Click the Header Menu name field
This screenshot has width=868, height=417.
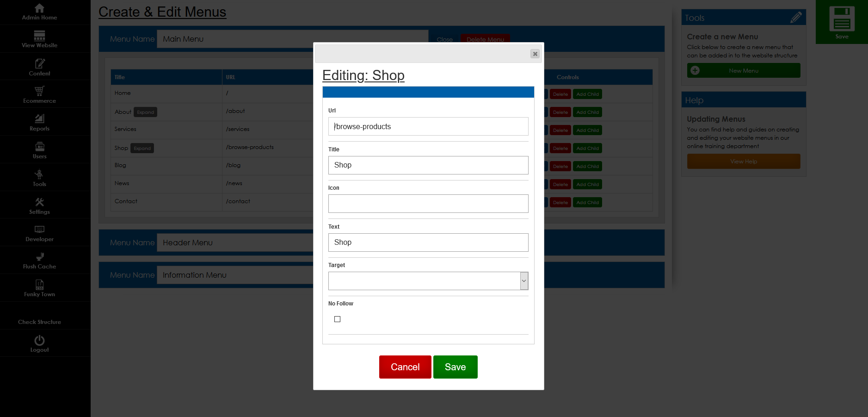pos(235,243)
